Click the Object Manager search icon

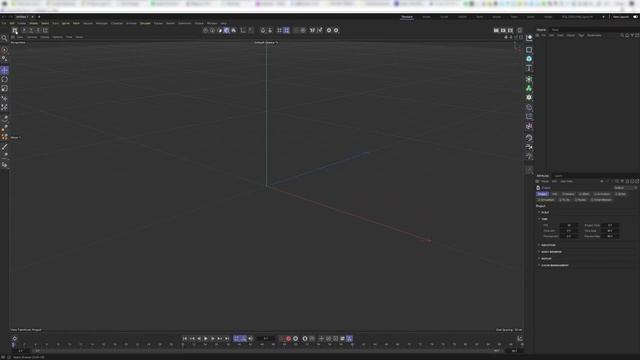622,36
